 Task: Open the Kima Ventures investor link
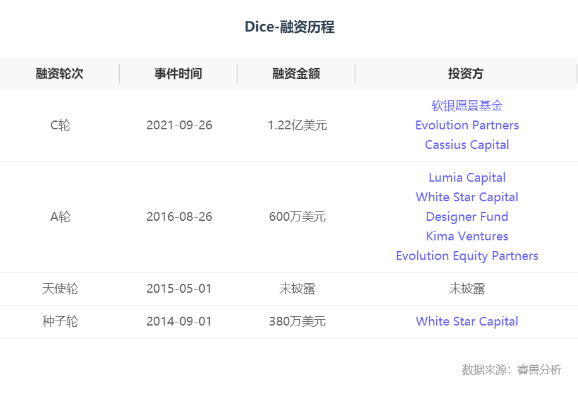coord(467,236)
